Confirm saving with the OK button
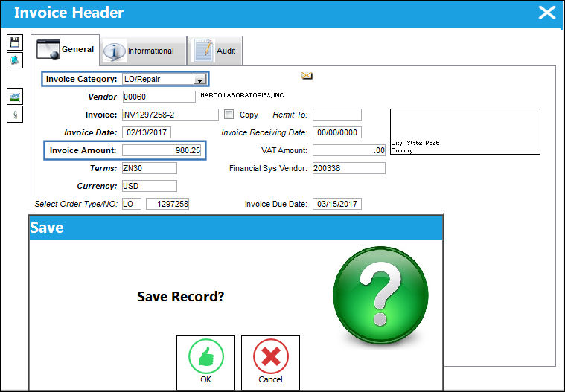Screen dimensions: 565x392 point(205,362)
